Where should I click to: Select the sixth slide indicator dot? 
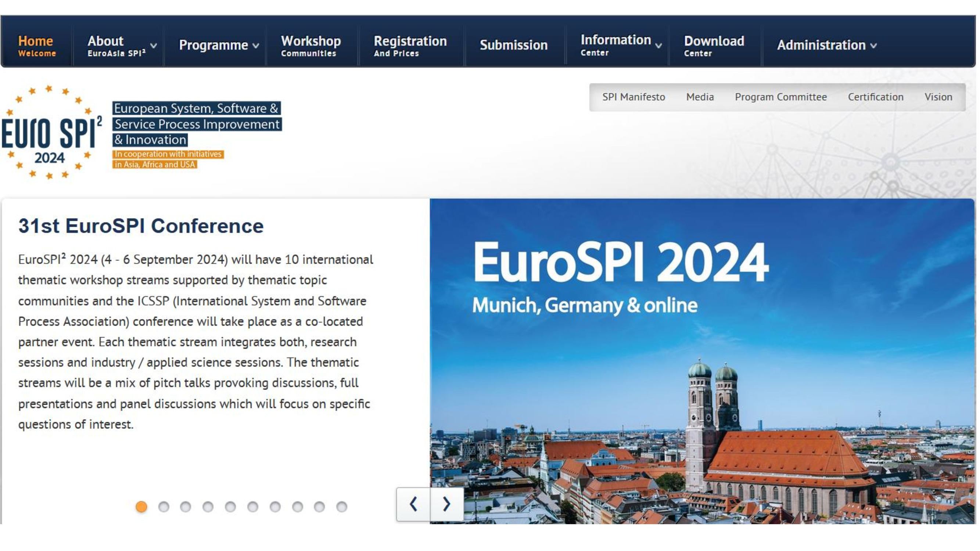tap(252, 507)
